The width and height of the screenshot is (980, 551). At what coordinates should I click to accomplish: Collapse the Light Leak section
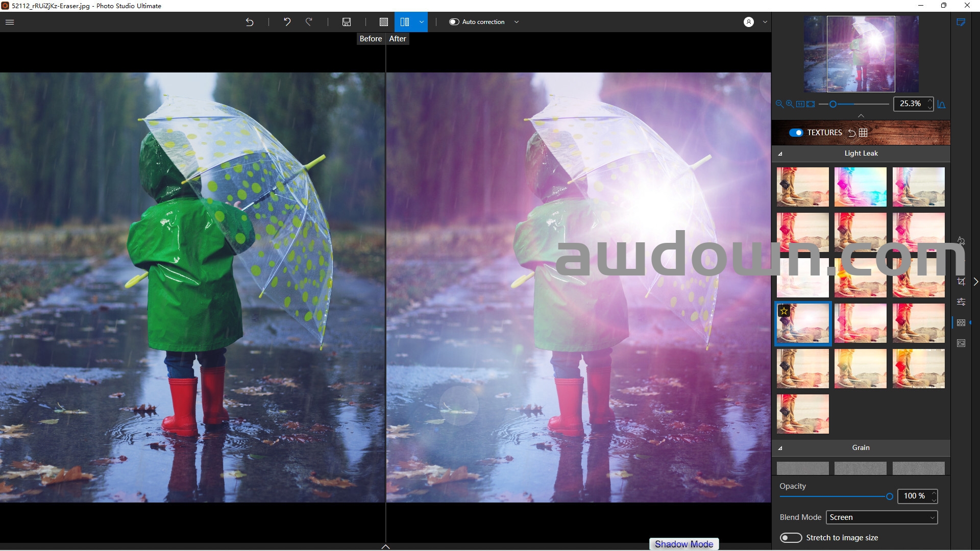(x=780, y=154)
